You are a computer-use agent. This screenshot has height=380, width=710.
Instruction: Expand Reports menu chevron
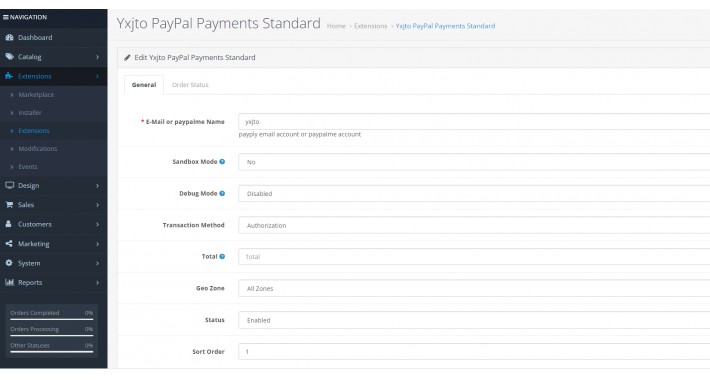coord(97,283)
